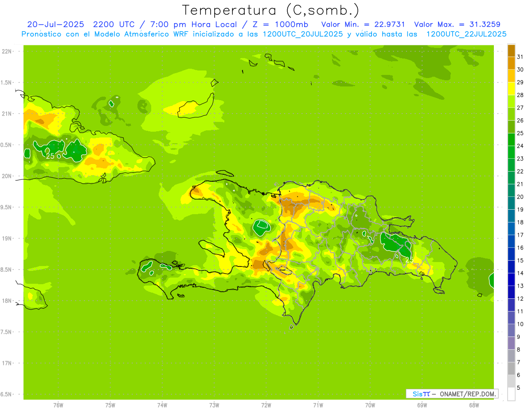Click the "21N" latitude axis label
The width and height of the screenshot is (532, 411).
point(7,114)
